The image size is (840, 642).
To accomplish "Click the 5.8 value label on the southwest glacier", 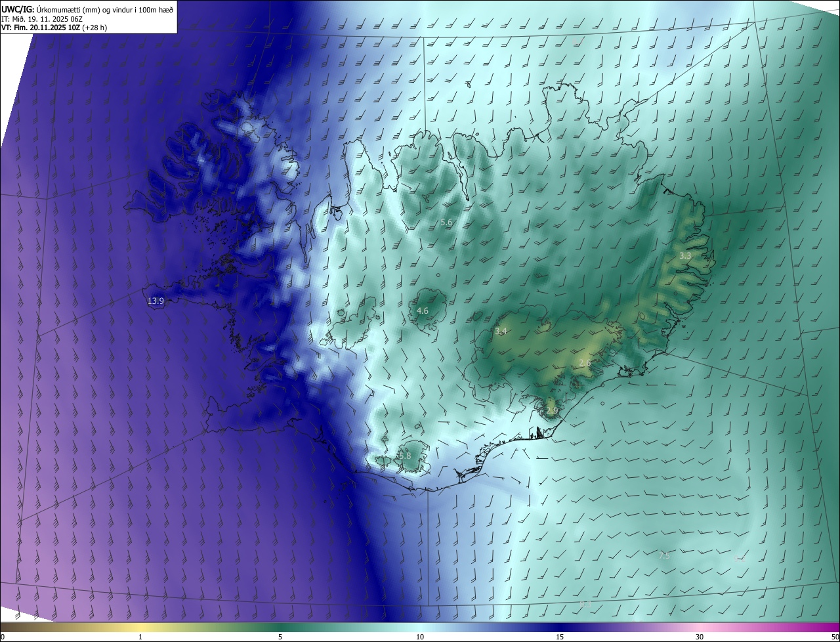I will (x=404, y=456).
